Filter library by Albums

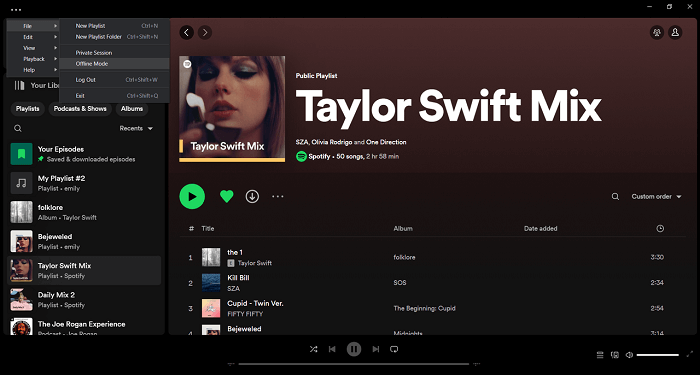[x=132, y=108]
